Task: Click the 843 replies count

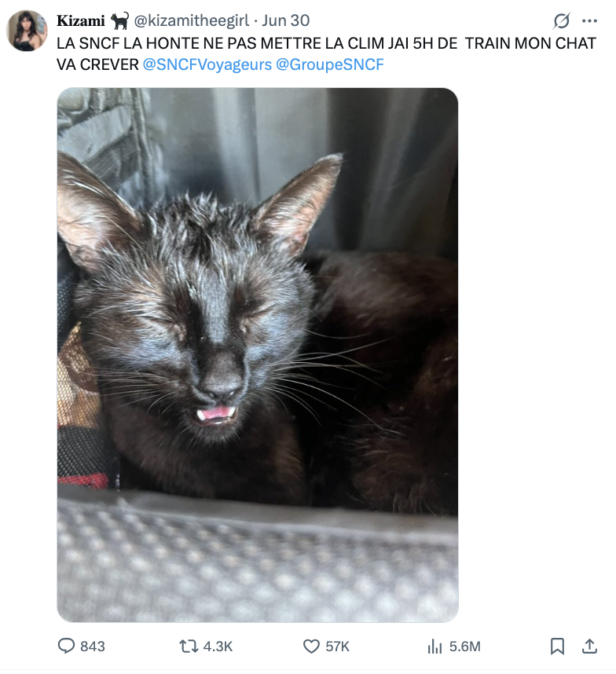Action: pyautogui.click(x=93, y=647)
